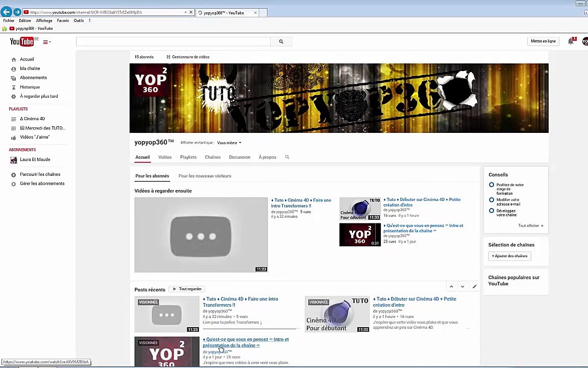Click the search magnifier button
The width and height of the screenshot is (588, 368).
click(x=281, y=42)
